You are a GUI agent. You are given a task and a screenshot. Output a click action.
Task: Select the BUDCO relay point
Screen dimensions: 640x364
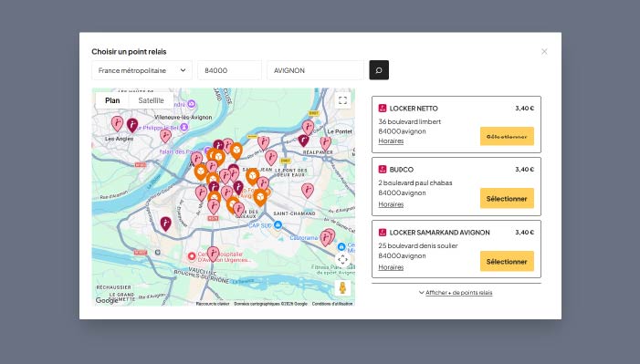pyautogui.click(x=507, y=198)
